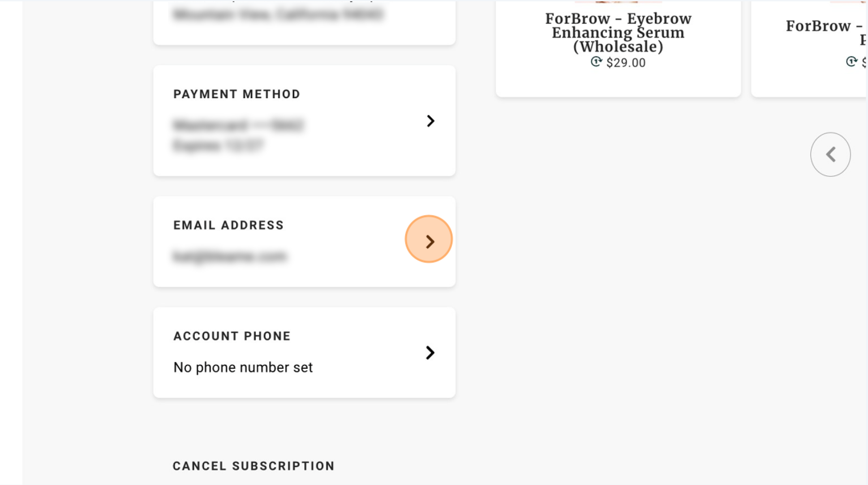Image resolution: width=868 pixels, height=485 pixels.
Task: Click the blurred Mastercard details line
Action: (x=238, y=125)
